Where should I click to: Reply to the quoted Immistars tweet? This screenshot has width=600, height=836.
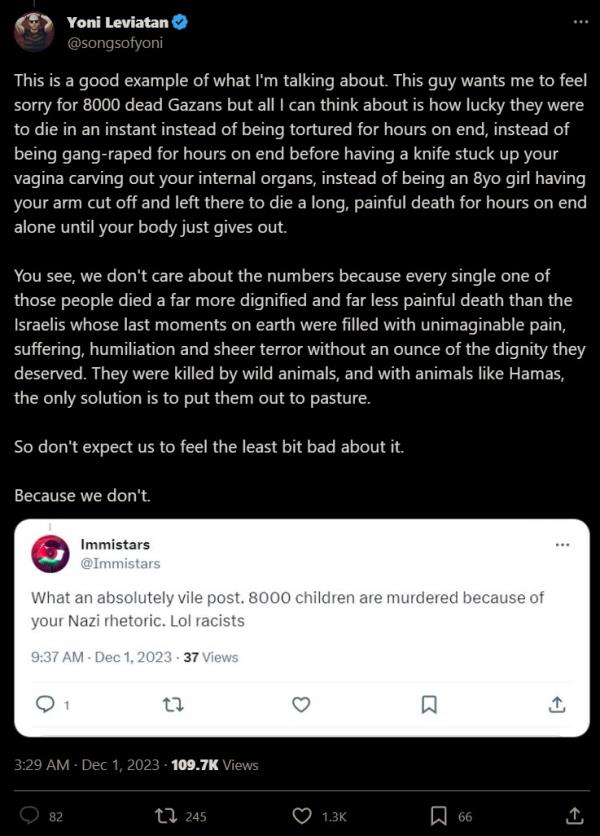pyautogui.click(x=45, y=704)
